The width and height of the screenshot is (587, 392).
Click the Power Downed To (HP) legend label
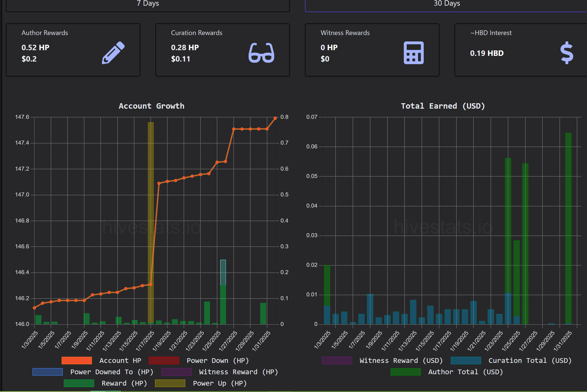112,372
